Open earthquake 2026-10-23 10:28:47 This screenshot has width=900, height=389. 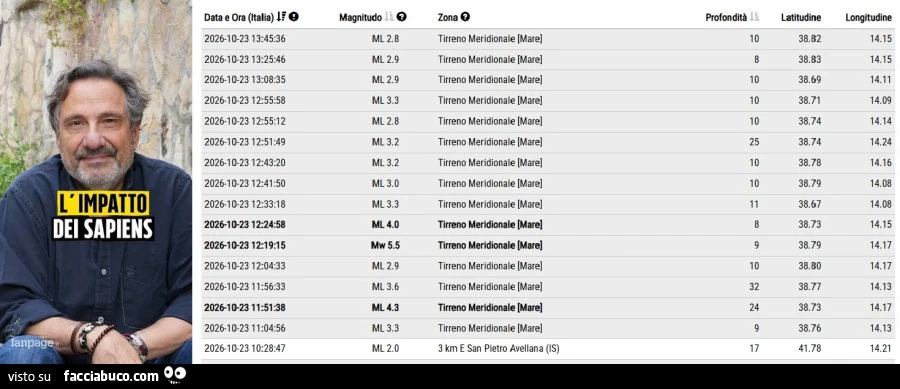(x=548, y=348)
